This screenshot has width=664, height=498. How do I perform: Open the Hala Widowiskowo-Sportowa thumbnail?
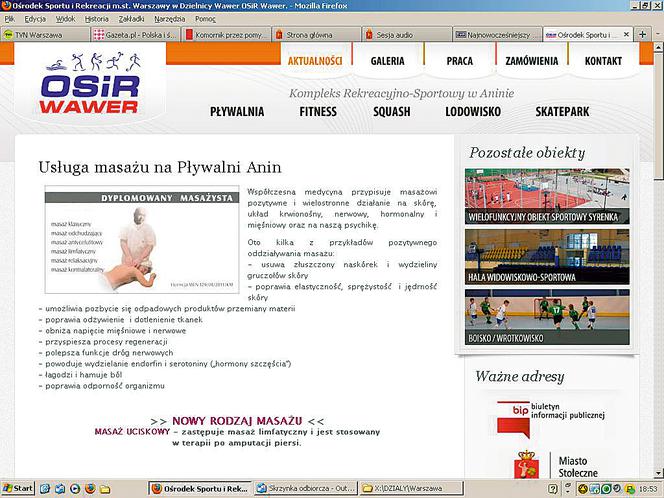(x=547, y=257)
